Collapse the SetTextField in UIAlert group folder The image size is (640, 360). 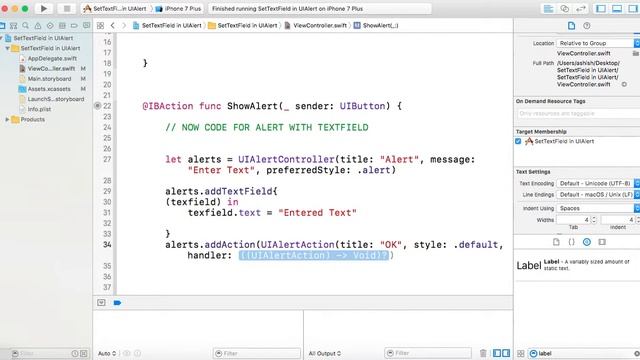(x=7, y=48)
